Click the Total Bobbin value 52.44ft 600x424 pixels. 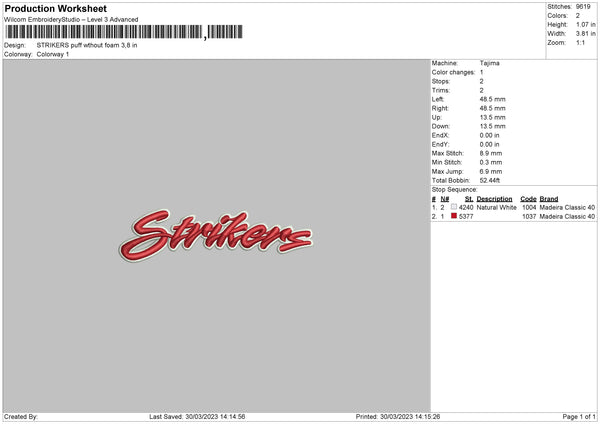[490, 181]
